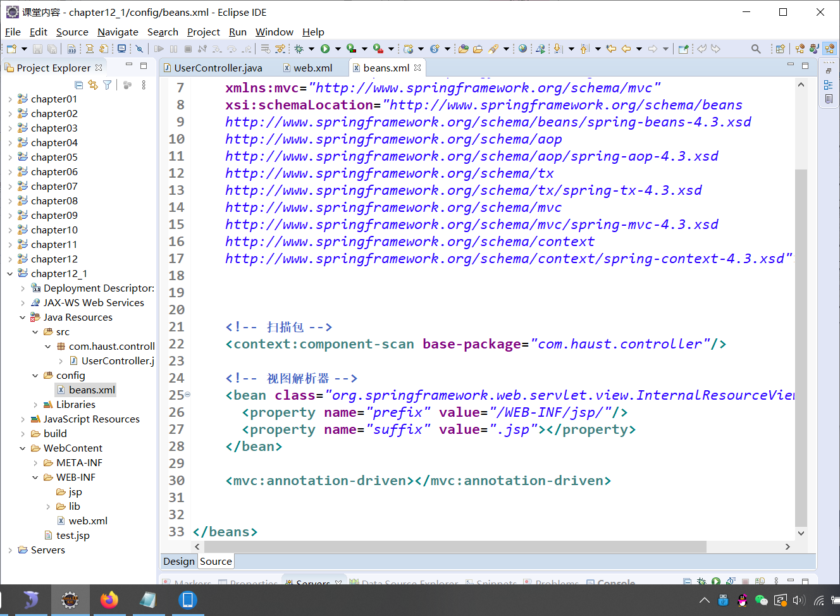The width and height of the screenshot is (840, 616).
Task: Open Firefox from the taskbar
Action: pyautogui.click(x=109, y=600)
